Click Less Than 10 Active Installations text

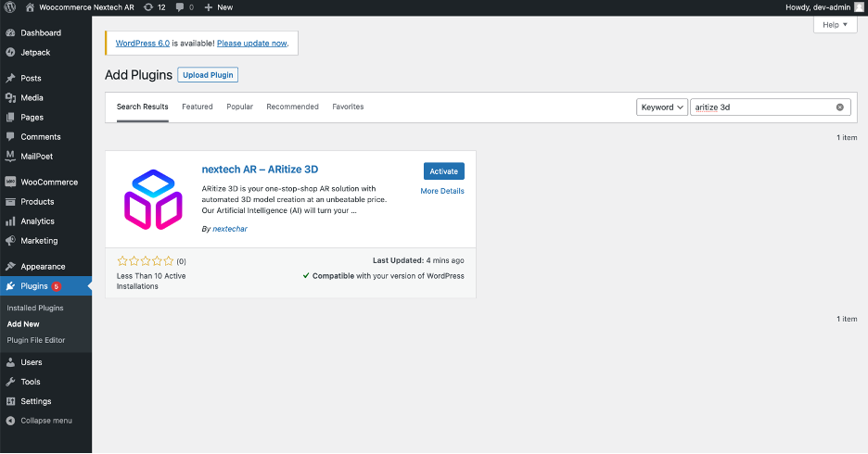(151, 281)
